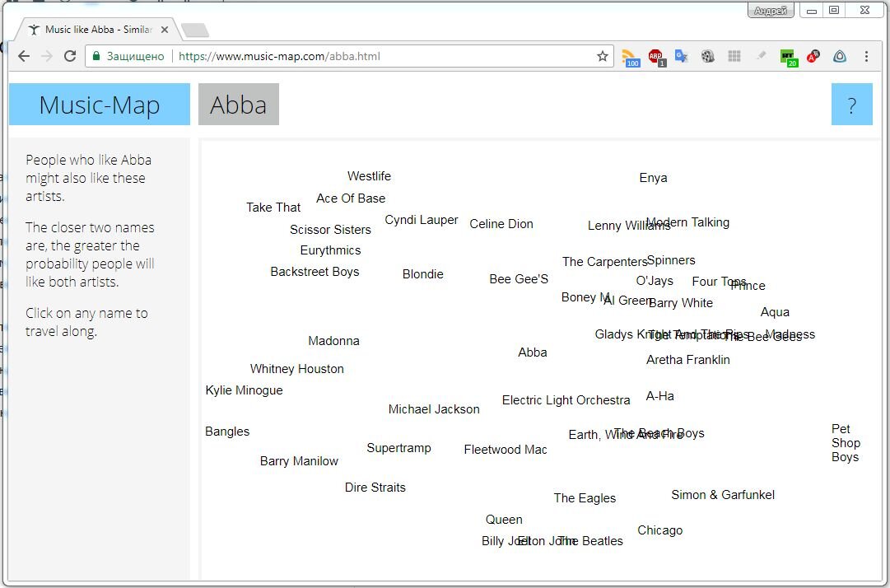Select Whitney Houston
890x588 pixels.
coord(297,368)
